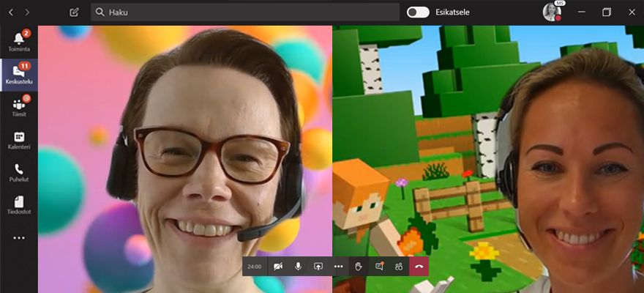
Task: Toggle the Esikatsele preview switch
Action: pyautogui.click(x=418, y=12)
